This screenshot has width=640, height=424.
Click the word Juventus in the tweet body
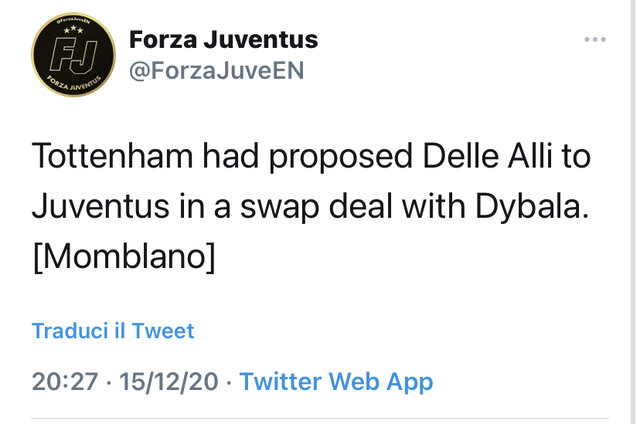(100, 206)
